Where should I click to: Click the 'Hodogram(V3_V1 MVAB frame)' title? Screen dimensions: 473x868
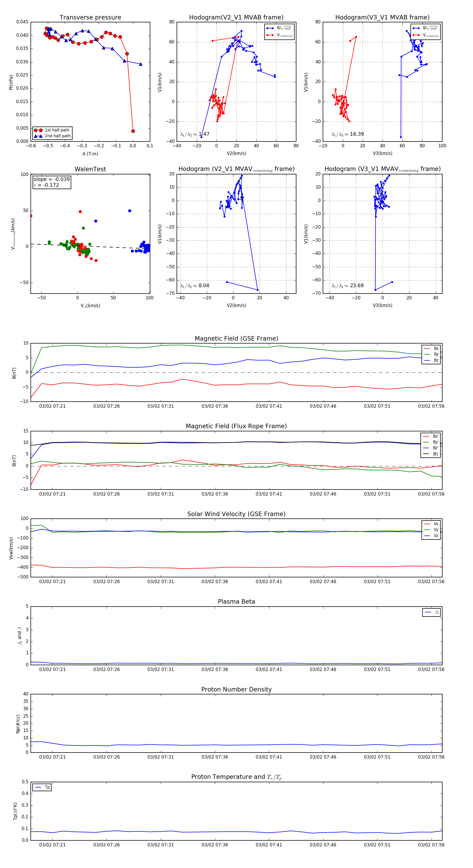[x=382, y=18]
